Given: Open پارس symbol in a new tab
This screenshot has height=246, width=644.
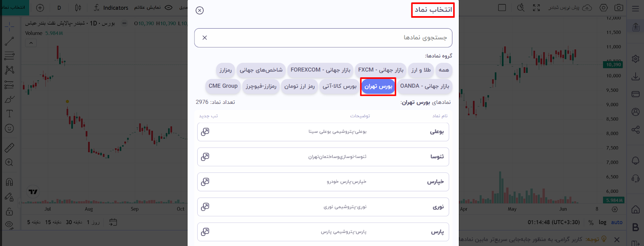Looking at the screenshot, I should pos(205,232).
